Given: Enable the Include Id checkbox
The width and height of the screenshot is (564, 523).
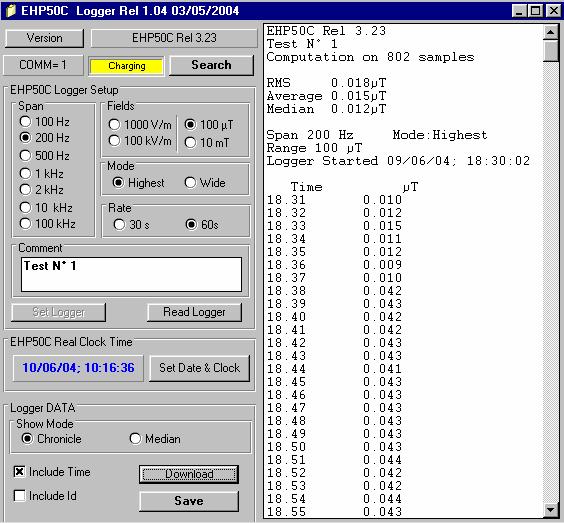Looking at the screenshot, I should point(45,496).
